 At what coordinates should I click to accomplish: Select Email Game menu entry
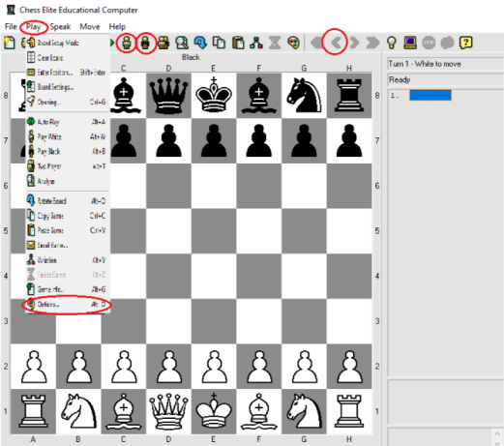point(68,245)
